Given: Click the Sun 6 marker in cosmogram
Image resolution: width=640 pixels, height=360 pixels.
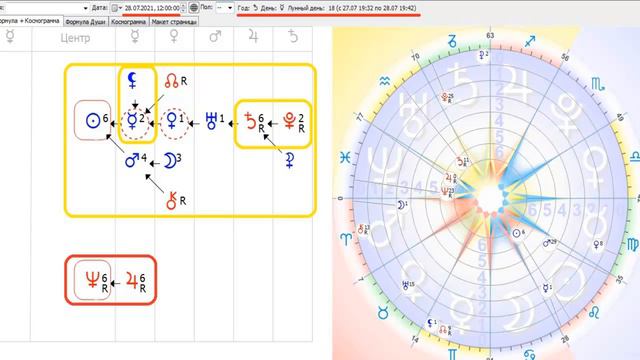Looking at the screenshot, I should coord(518,233).
